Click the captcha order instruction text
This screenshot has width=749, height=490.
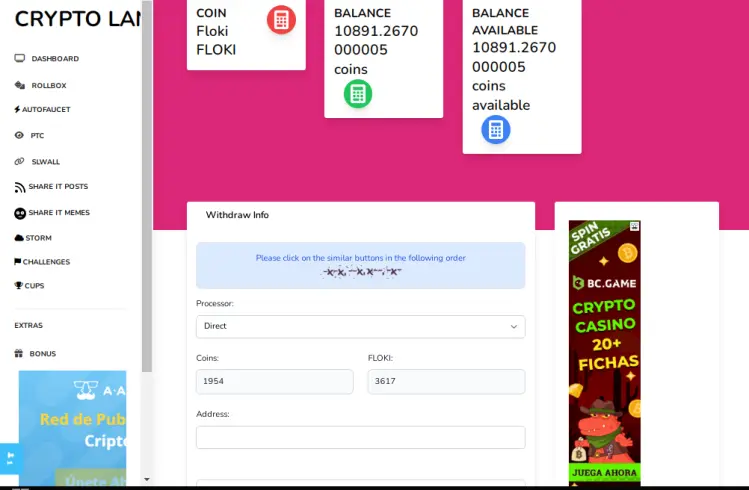point(361,258)
